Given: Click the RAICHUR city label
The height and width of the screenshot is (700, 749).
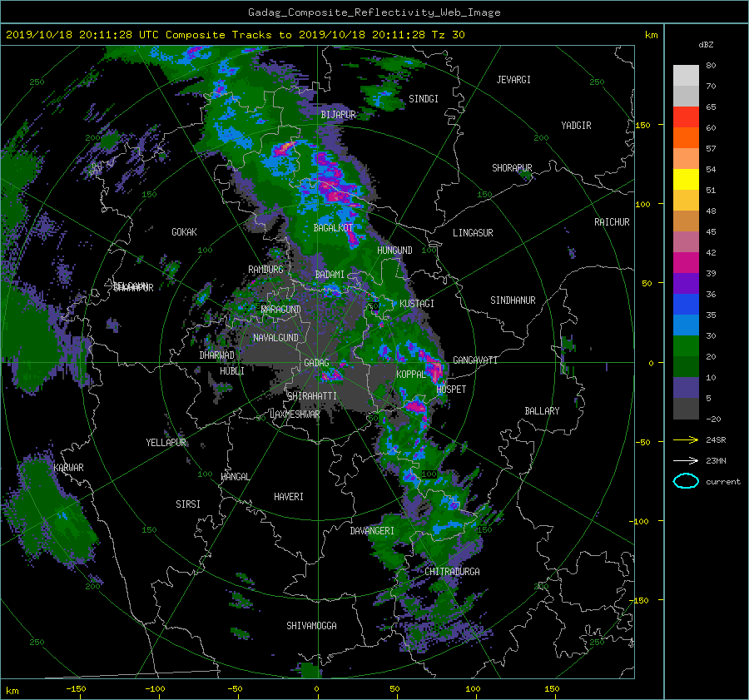Looking at the screenshot, I should click(x=612, y=221).
